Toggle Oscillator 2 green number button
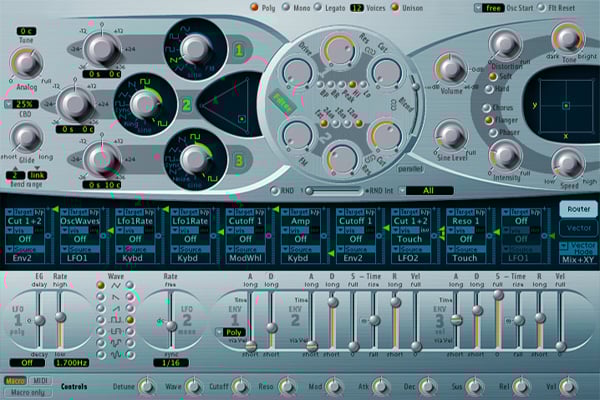This screenshot has width=600, height=400. tap(239, 101)
